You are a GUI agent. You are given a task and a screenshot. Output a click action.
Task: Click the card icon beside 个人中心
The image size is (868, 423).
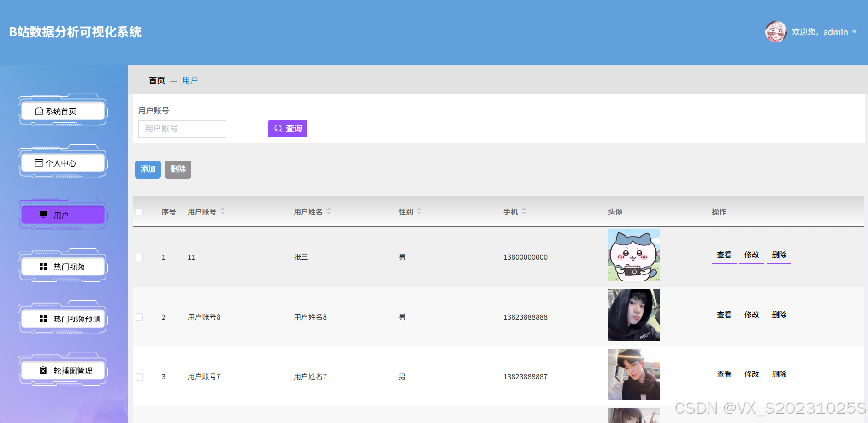point(39,163)
